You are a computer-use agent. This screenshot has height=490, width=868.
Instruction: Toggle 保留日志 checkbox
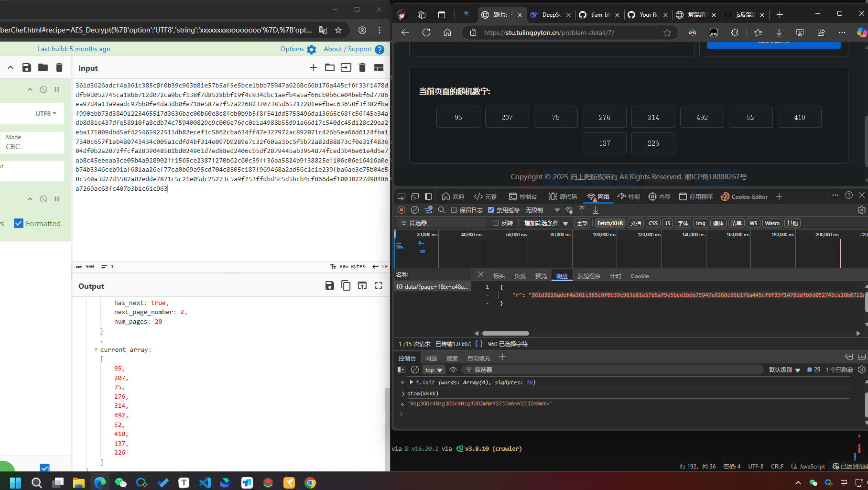pyautogui.click(x=454, y=210)
